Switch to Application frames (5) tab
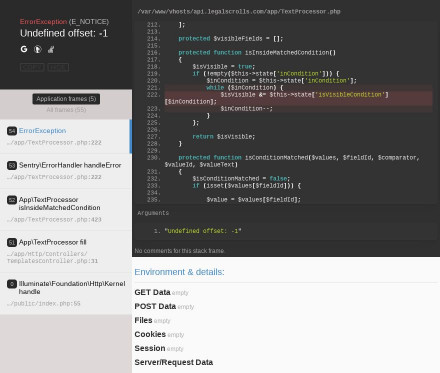The image size is (440, 373). click(66, 99)
